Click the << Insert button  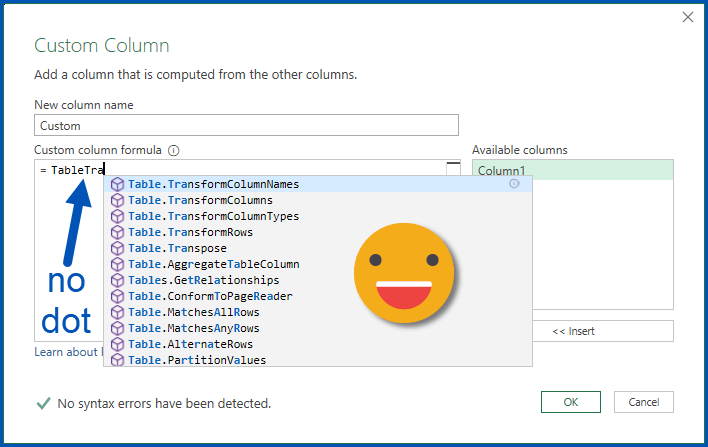602,331
